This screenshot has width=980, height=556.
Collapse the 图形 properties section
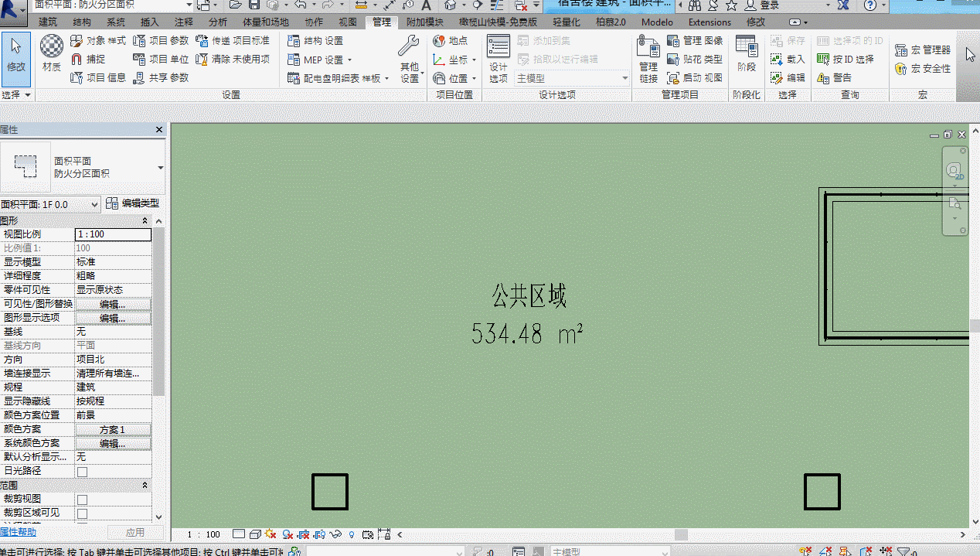[x=145, y=221]
